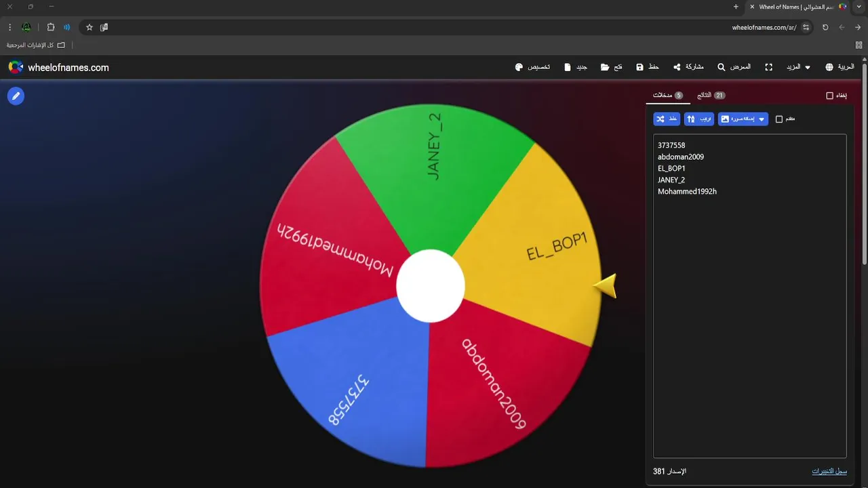Screen dimensions: 868x488
Task: Click the EL_BOP1 line in entries
Action: coord(671,168)
